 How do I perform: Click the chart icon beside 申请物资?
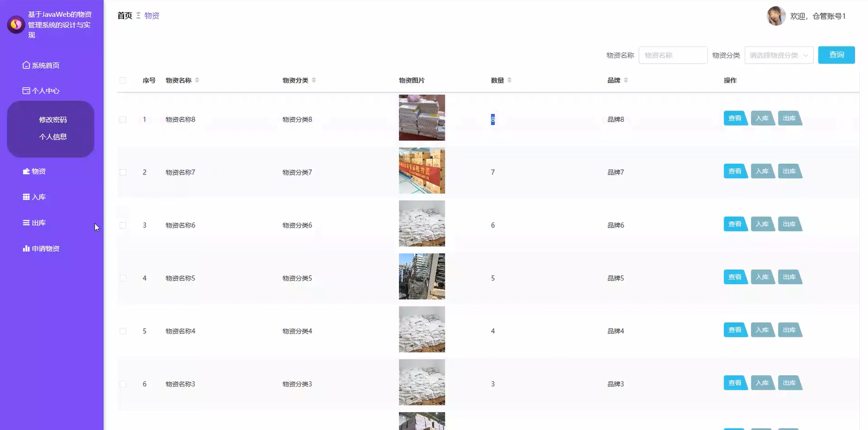(x=26, y=248)
